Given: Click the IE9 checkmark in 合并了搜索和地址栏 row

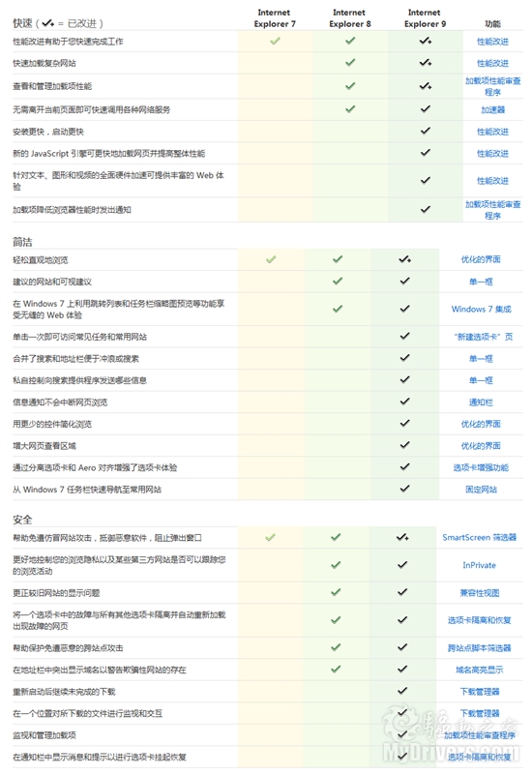Looking at the screenshot, I should pyautogui.click(x=404, y=357).
